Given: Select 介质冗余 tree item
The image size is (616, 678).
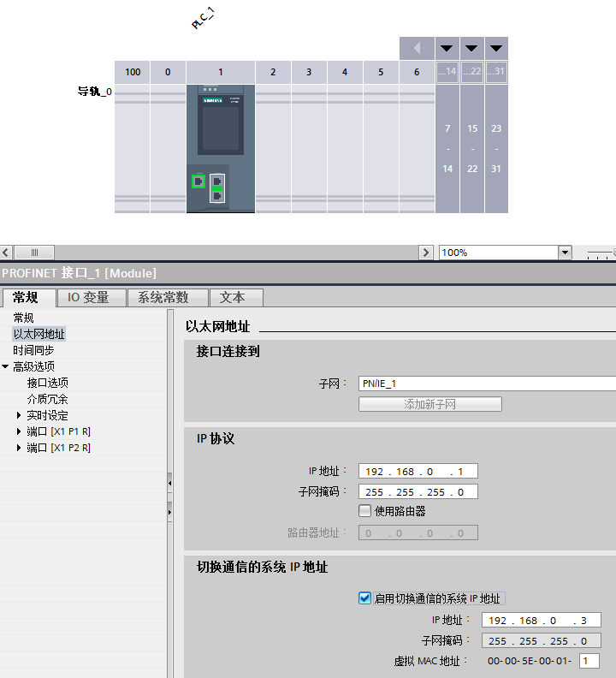Looking at the screenshot, I should click(x=48, y=399).
